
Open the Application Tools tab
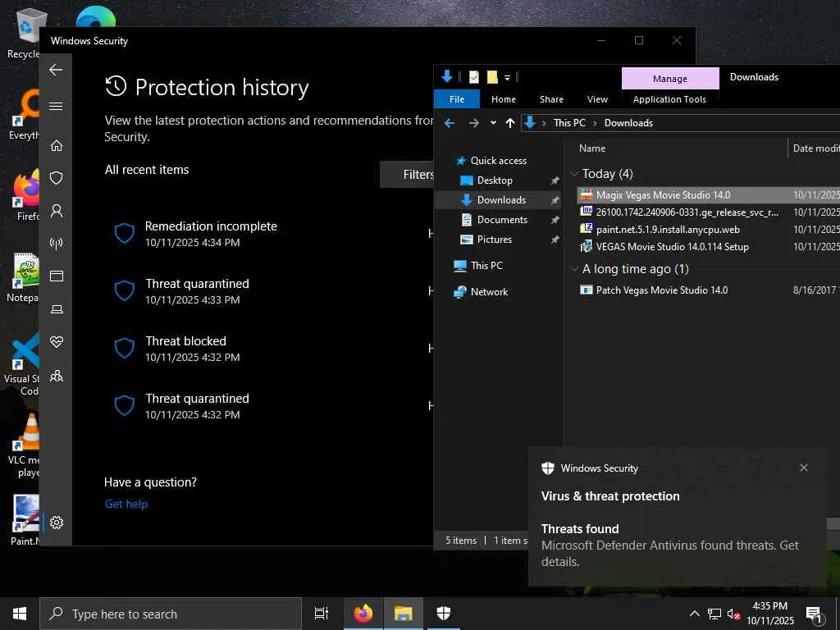click(669, 99)
